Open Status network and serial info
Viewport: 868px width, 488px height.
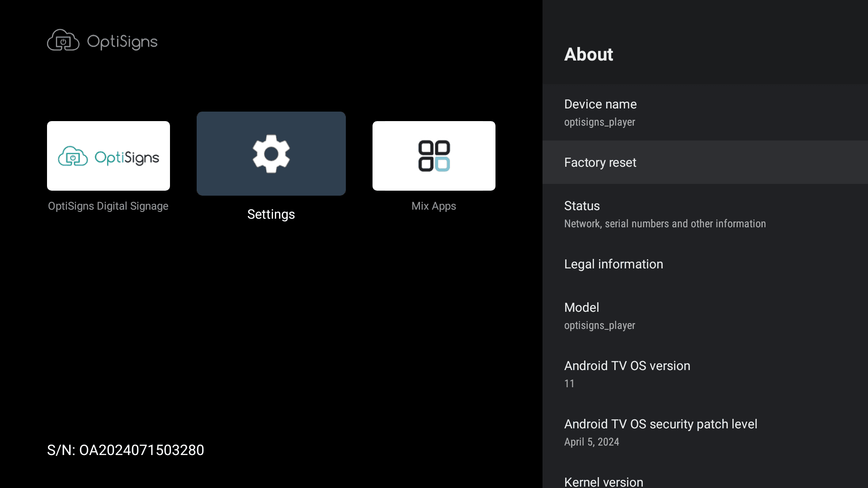[705, 214]
